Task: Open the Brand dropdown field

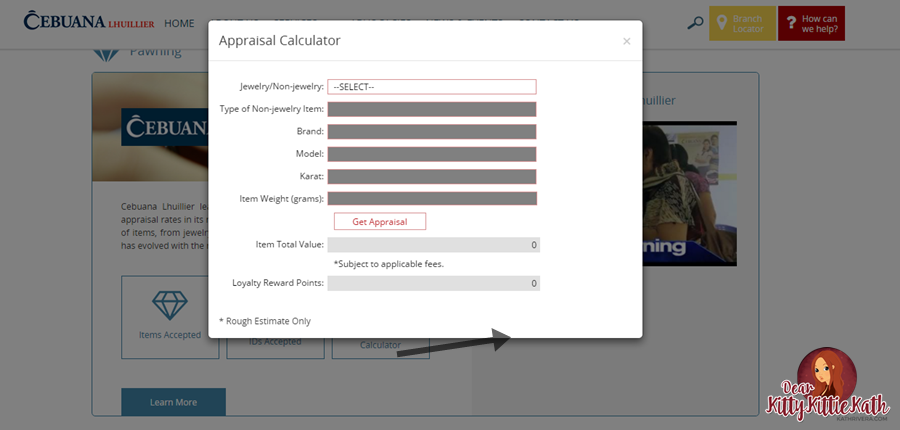Action: click(x=432, y=131)
